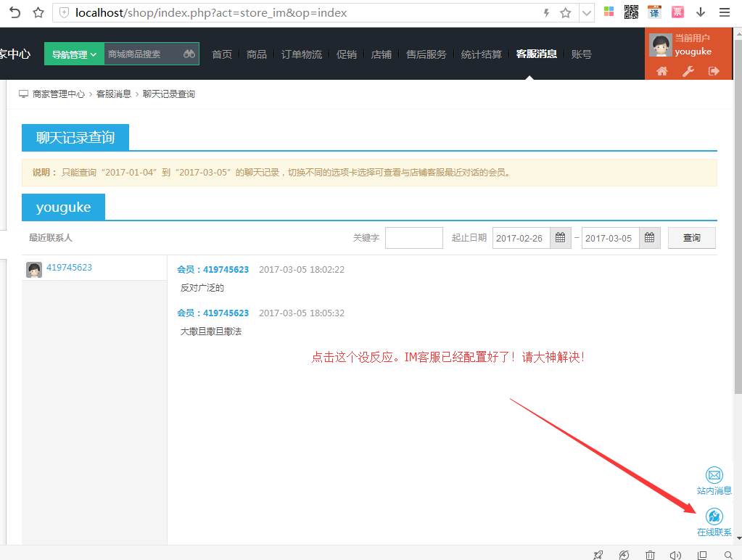
Task: Click the QR code icon in browser toolbar
Action: click(x=631, y=12)
